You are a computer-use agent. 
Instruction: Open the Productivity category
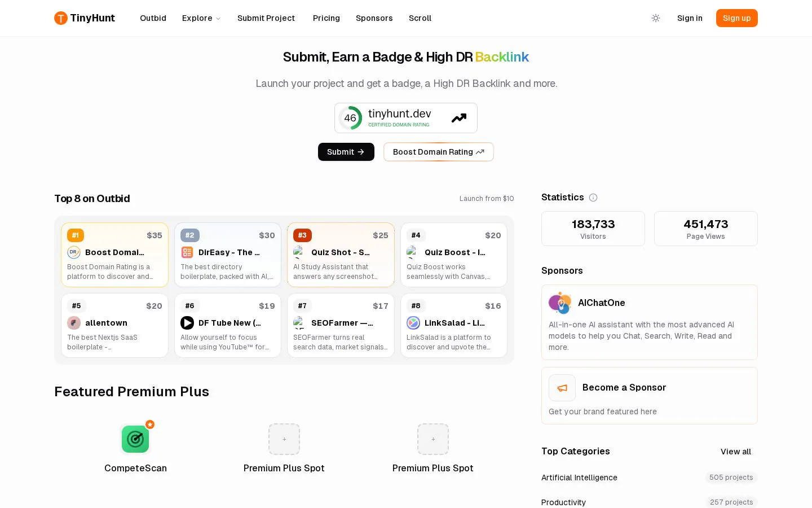point(563,502)
